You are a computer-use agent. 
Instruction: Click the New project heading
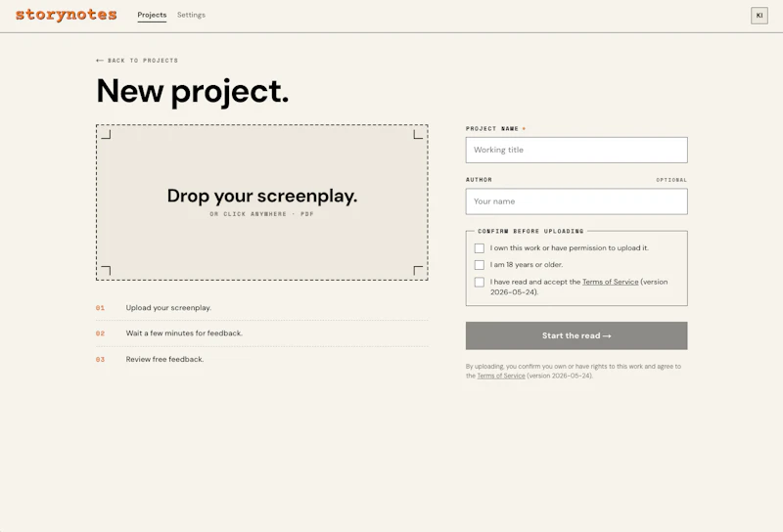point(192,91)
